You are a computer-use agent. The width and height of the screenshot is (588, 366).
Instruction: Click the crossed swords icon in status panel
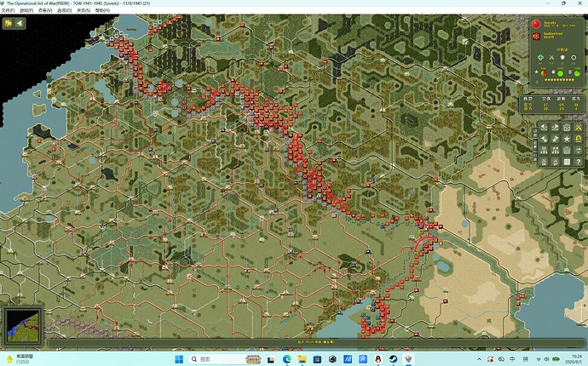[x=551, y=57]
